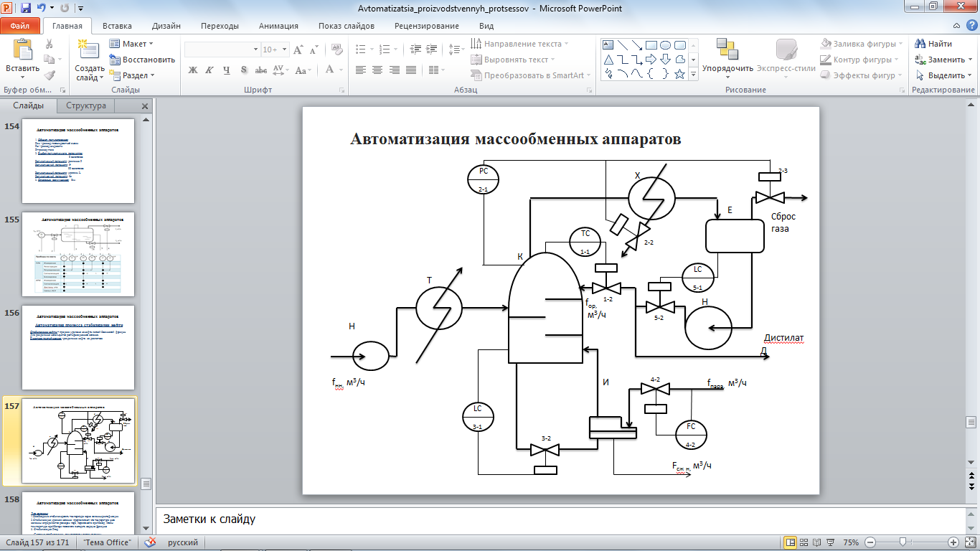This screenshot has height=551, width=980.
Task: Open the Дизайн (Design) tab
Action: coord(166,26)
